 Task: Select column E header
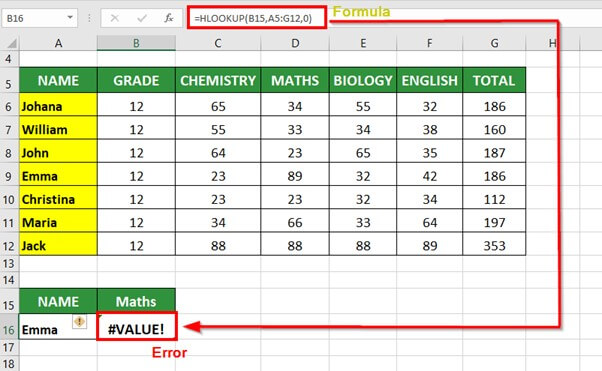(363, 43)
